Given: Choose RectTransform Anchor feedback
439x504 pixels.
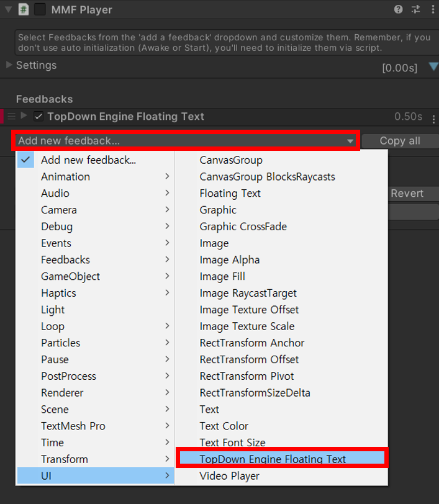Looking at the screenshot, I should point(281,343).
